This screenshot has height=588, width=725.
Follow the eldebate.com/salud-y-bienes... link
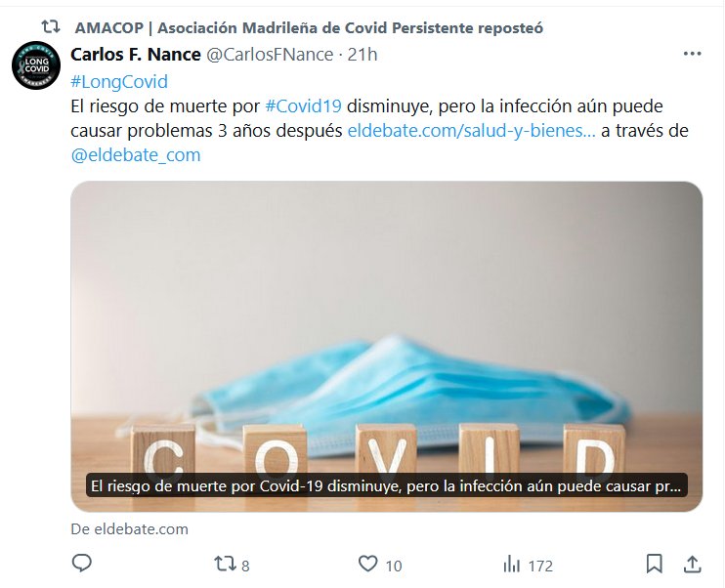(471, 131)
